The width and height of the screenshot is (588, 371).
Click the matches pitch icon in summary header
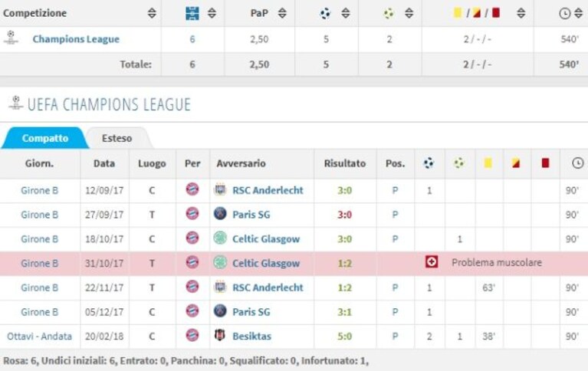192,13
